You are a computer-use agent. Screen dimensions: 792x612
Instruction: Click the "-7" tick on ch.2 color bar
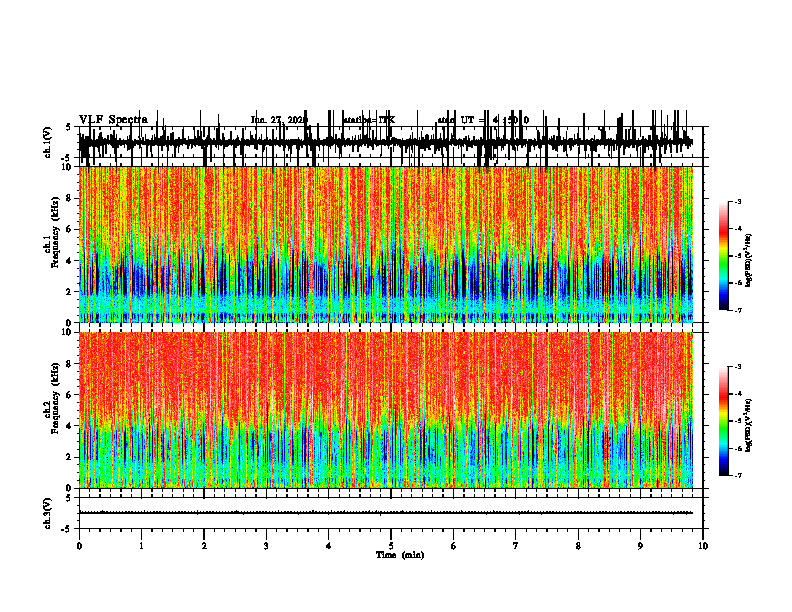click(737, 476)
